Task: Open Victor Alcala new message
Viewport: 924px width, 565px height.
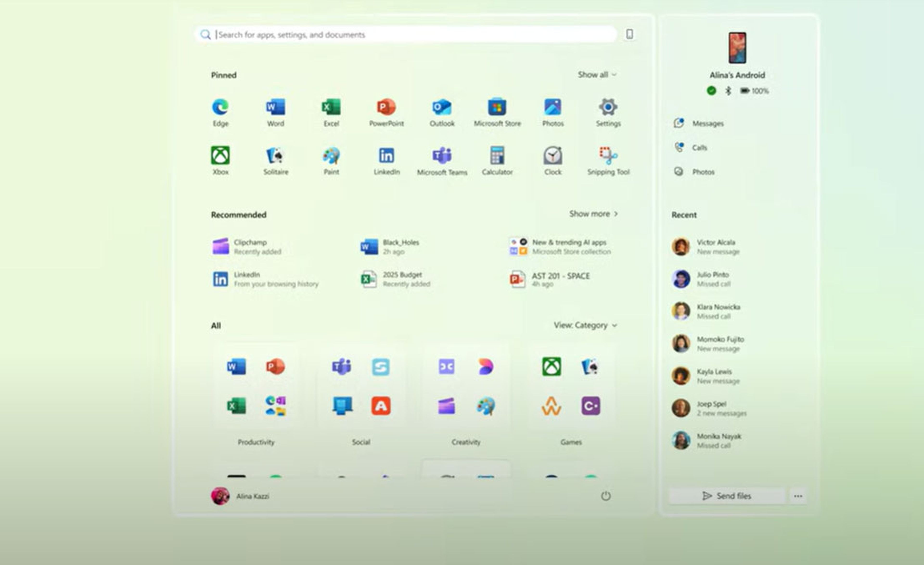Action: point(706,247)
